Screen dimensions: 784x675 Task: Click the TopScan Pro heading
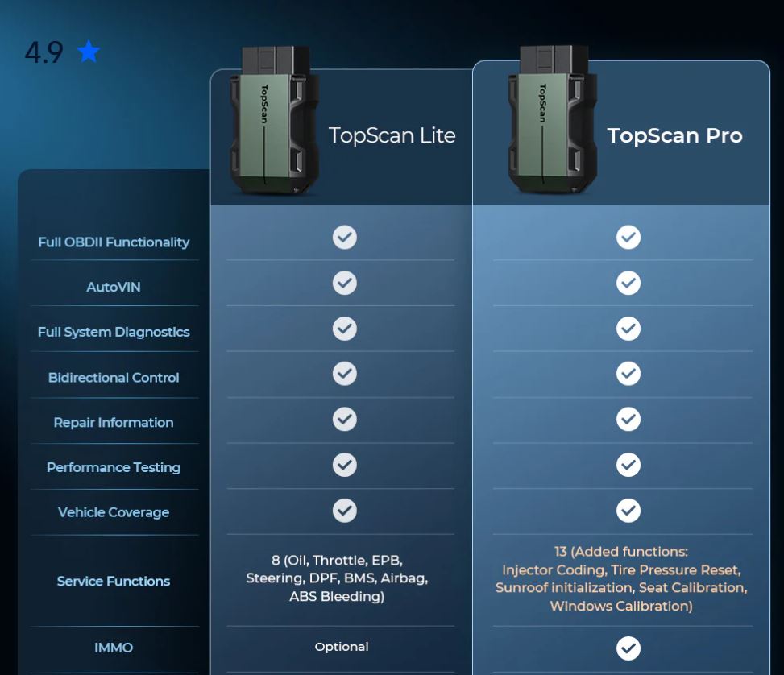click(675, 135)
